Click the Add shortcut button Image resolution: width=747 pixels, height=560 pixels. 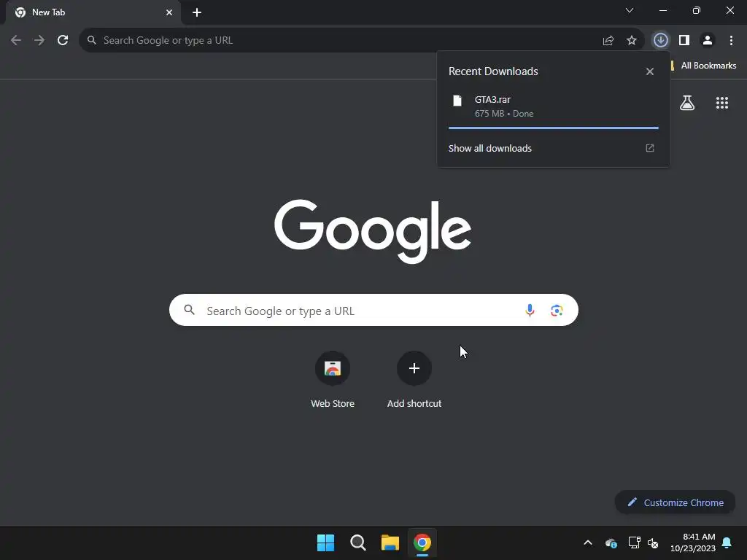pos(414,379)
